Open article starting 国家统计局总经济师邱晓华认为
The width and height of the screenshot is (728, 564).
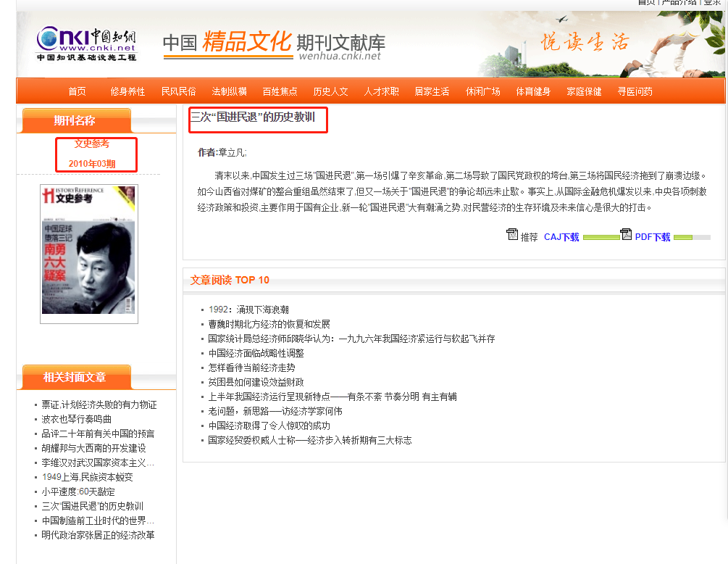click(351, 339)
